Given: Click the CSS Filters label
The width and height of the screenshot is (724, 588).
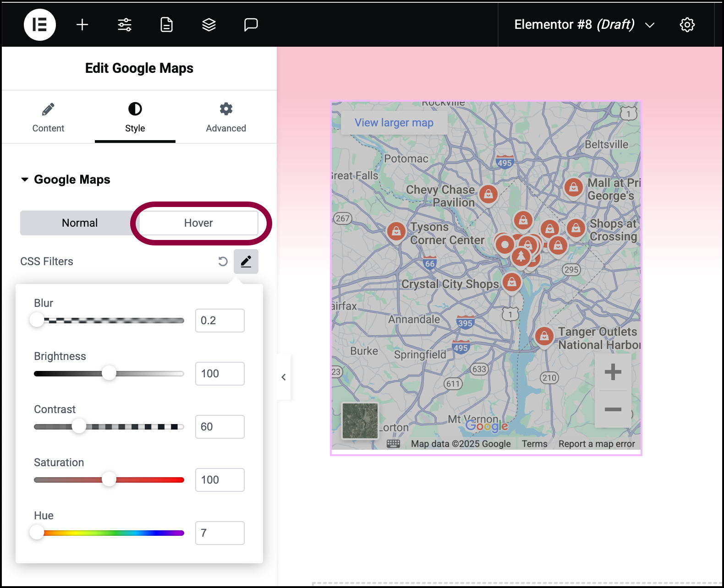Looking at the screenshot, I should pyautogui.click(x=47, y=261).
